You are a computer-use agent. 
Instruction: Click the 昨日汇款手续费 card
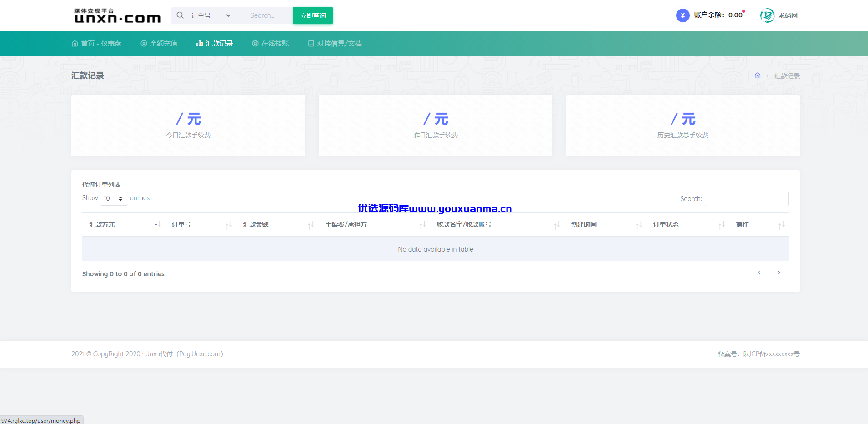pos(436,126)
